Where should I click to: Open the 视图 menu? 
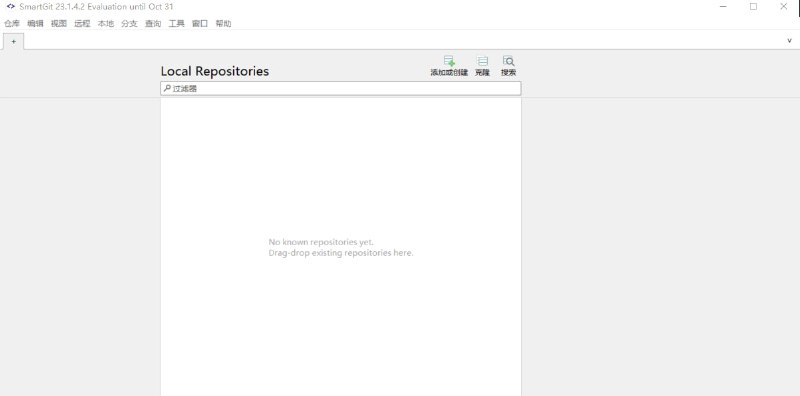[x=59, y=23]
